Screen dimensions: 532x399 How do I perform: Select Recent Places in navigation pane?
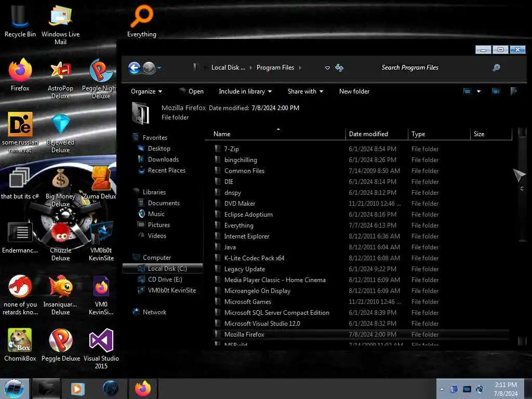click(166, 170)
